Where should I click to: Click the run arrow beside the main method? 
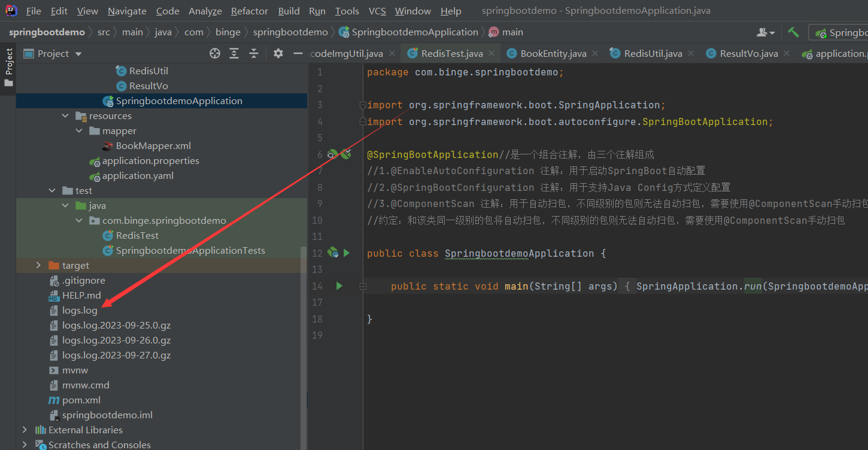pyautogui.click(x=339, y=286)
